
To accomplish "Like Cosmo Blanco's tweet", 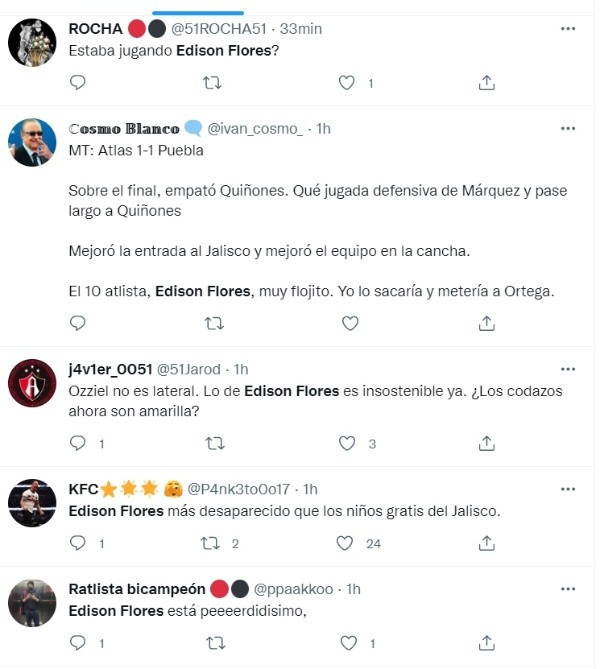I will 350,323.
